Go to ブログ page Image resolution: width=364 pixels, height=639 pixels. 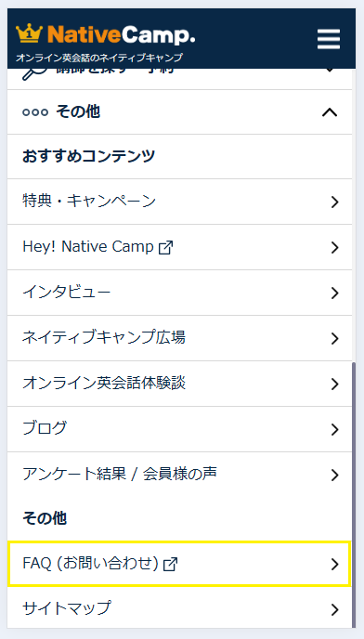[180, 429]
